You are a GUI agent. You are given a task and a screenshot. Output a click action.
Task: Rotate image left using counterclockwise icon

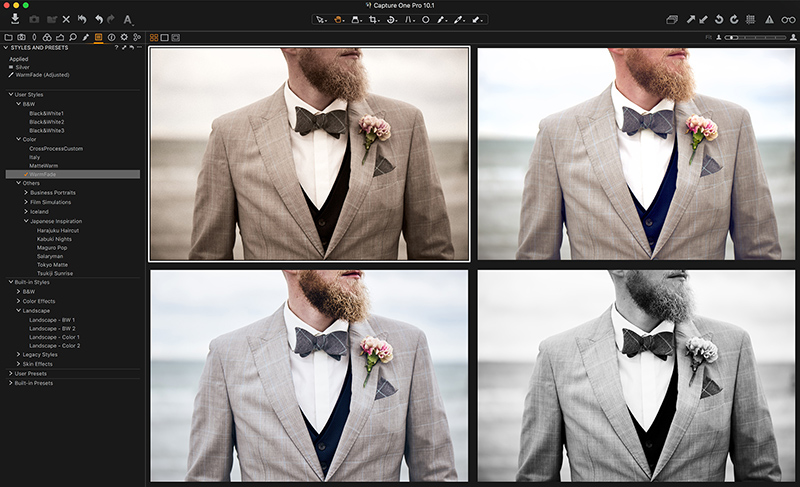(719, 19)
